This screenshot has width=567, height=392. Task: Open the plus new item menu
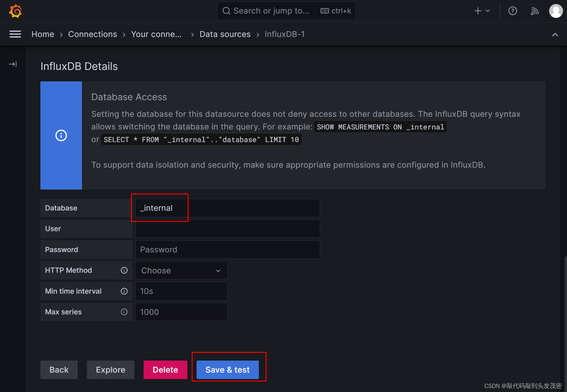coord(482,11)
